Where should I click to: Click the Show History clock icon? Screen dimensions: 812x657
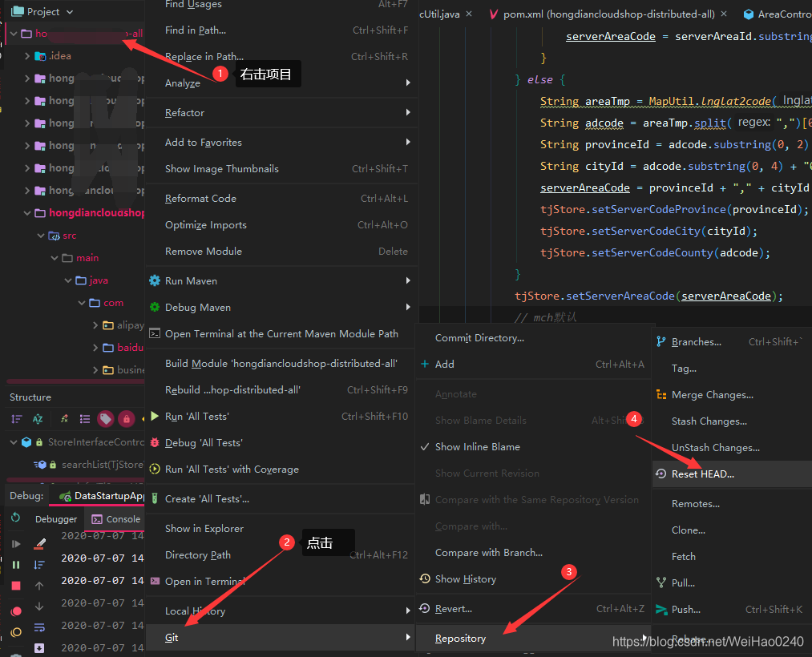point(425,578)
